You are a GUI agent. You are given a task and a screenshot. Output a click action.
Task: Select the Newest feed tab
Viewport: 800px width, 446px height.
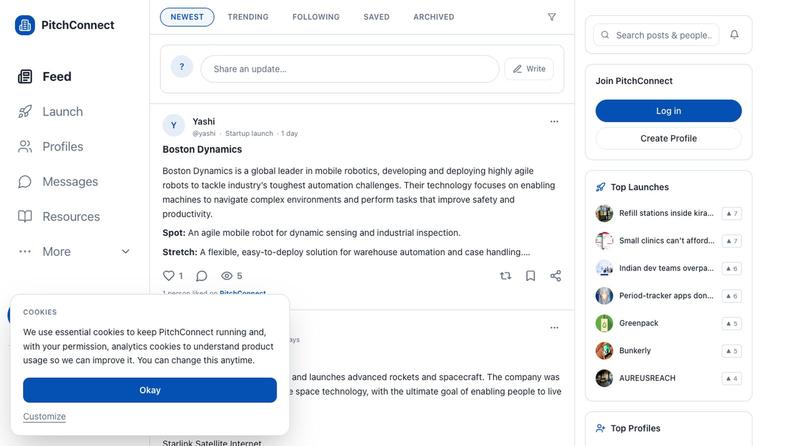(187, 17)
